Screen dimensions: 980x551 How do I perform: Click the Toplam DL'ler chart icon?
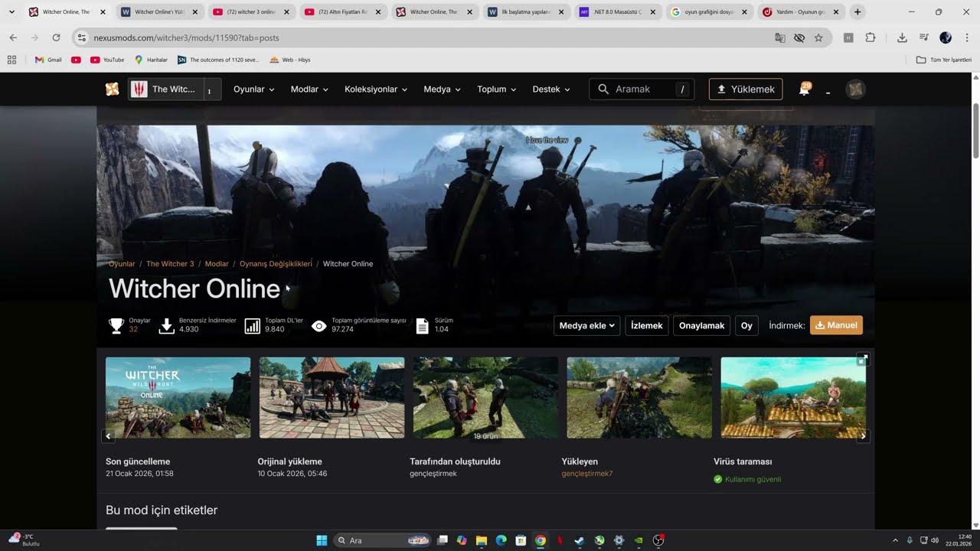[x=252, y=326]
